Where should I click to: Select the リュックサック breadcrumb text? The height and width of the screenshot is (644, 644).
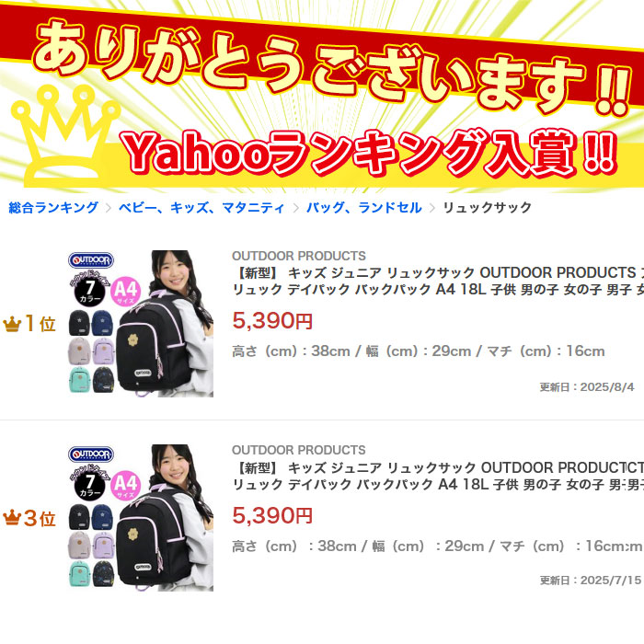click(x=487, y=207)
